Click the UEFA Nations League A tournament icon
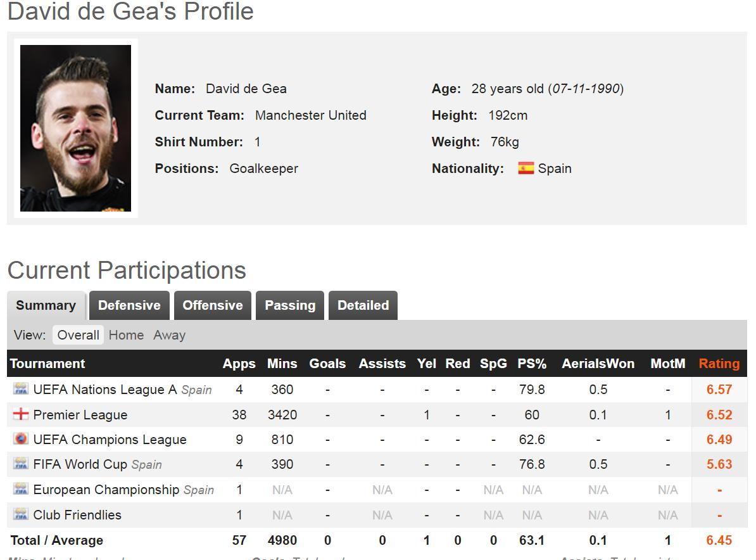The width and height of the screenshot is (756, 560). (x=21, y=389)
